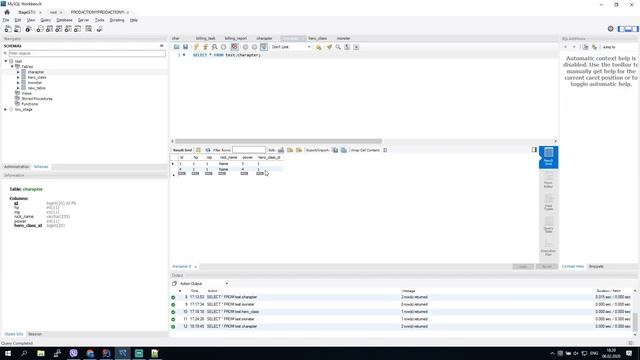Switch to Snippets tab in SQL Additions

point(596,267)
